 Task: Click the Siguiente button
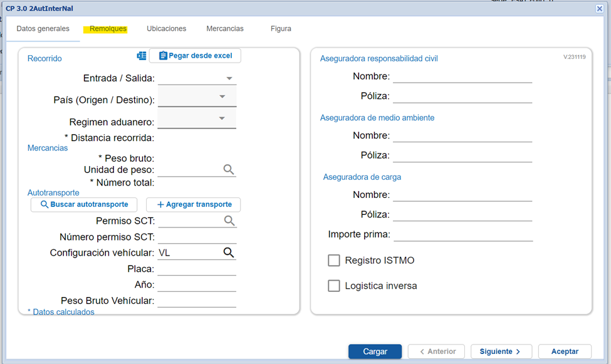pos(501,351)
